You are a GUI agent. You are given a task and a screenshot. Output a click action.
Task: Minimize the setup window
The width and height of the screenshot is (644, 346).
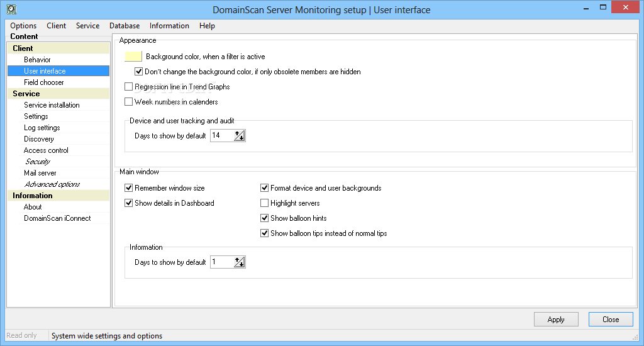586,8
